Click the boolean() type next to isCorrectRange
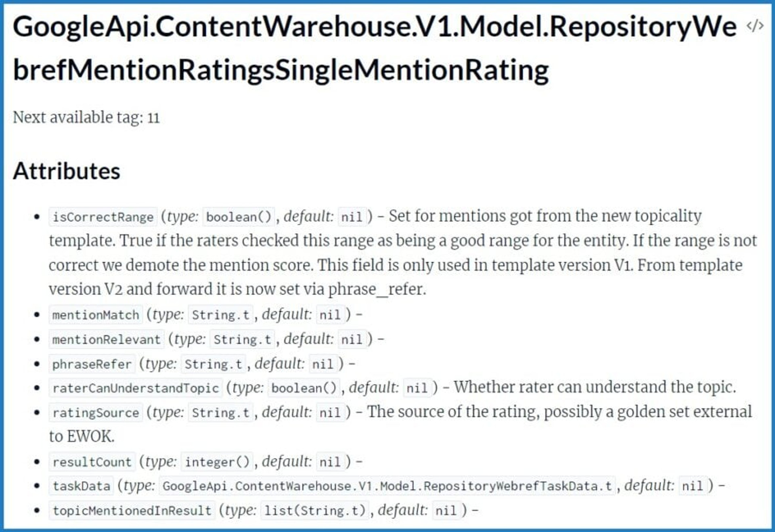The height and width of the screenshot is (532, 775). click(x=239, y=217)
